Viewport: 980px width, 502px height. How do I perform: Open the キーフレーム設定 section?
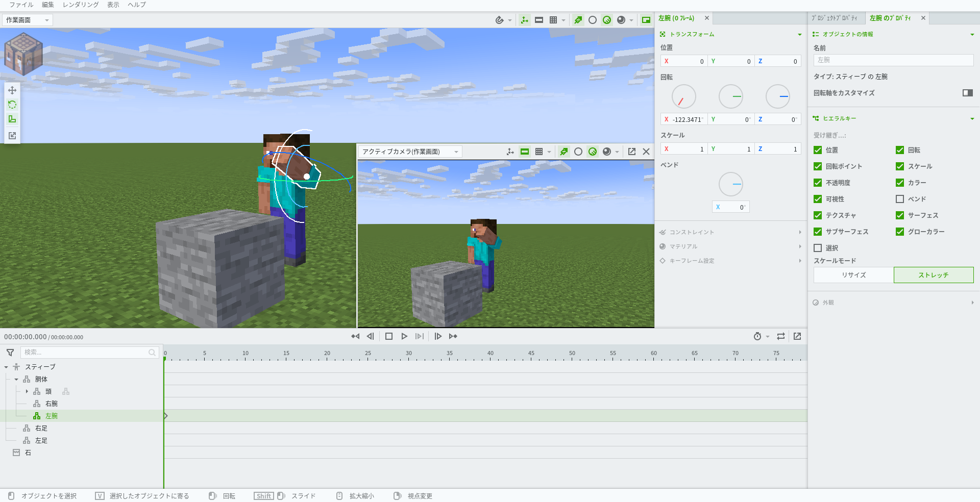[x=691, y=261]
